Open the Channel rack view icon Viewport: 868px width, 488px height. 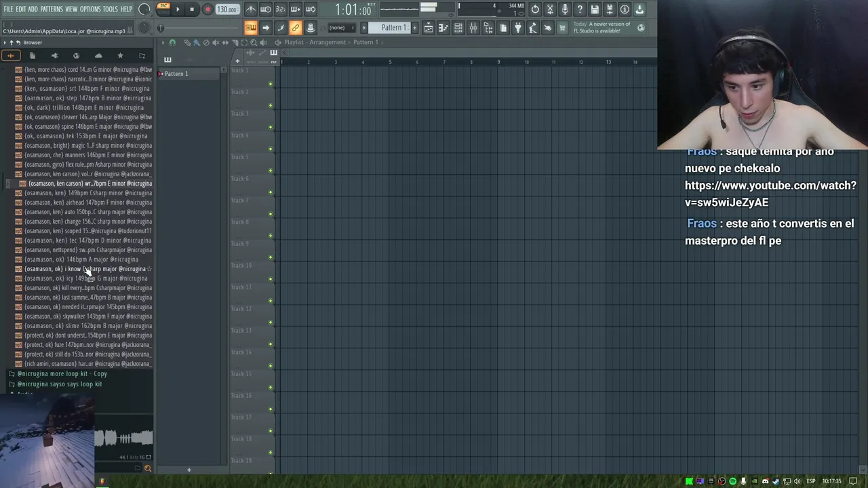coord(458,28)
